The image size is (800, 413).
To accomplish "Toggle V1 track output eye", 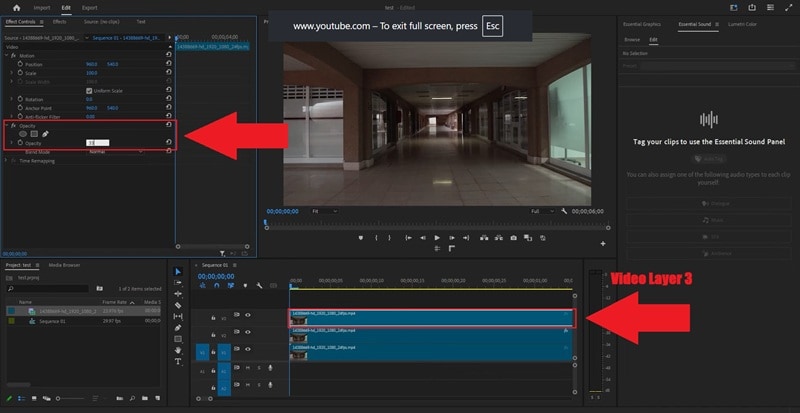I will pos(247,349).
